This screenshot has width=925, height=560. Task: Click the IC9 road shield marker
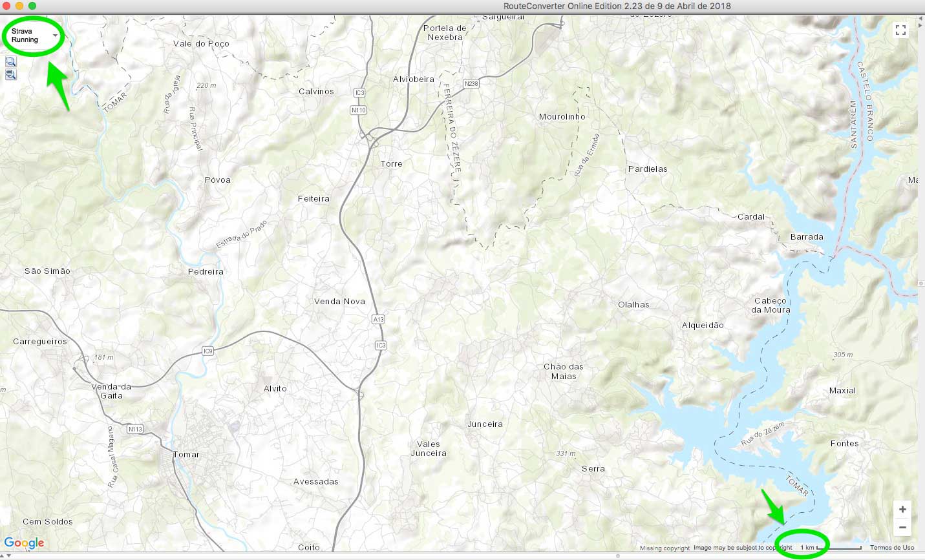tap(207, 351)
